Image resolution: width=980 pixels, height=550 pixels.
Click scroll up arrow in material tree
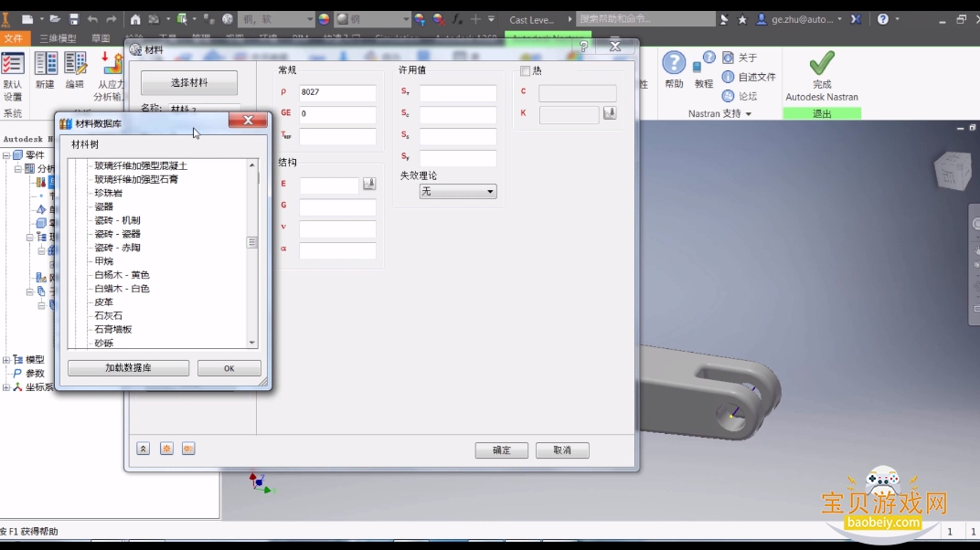point(252,164)
